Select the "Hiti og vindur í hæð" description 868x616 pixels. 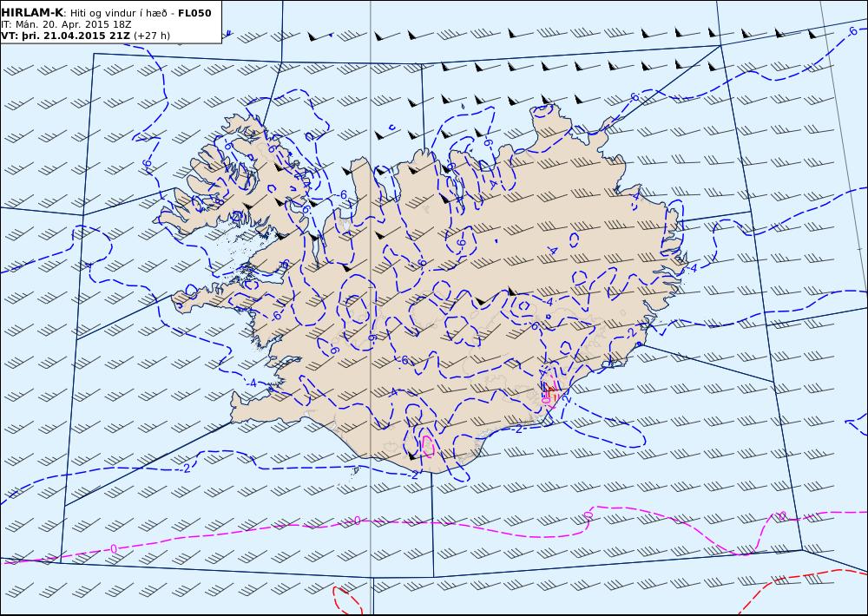coord(118,13)
